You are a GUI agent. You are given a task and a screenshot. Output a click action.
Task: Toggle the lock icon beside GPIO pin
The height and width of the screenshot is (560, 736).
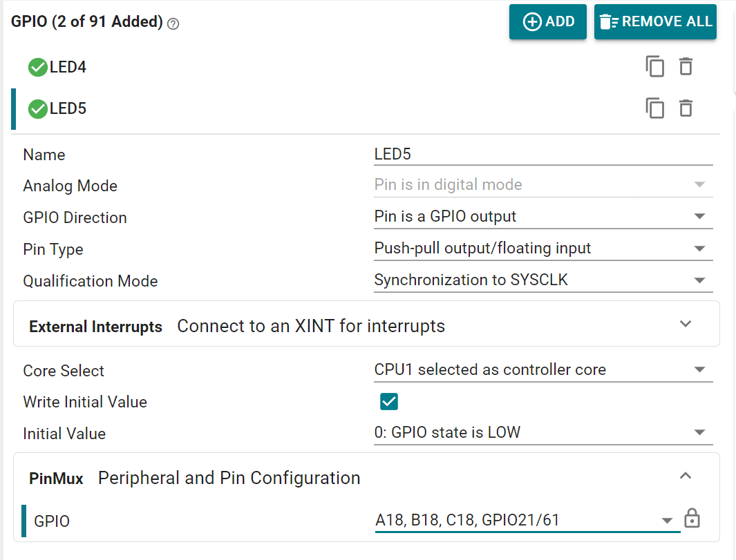[x=691, y=519]
